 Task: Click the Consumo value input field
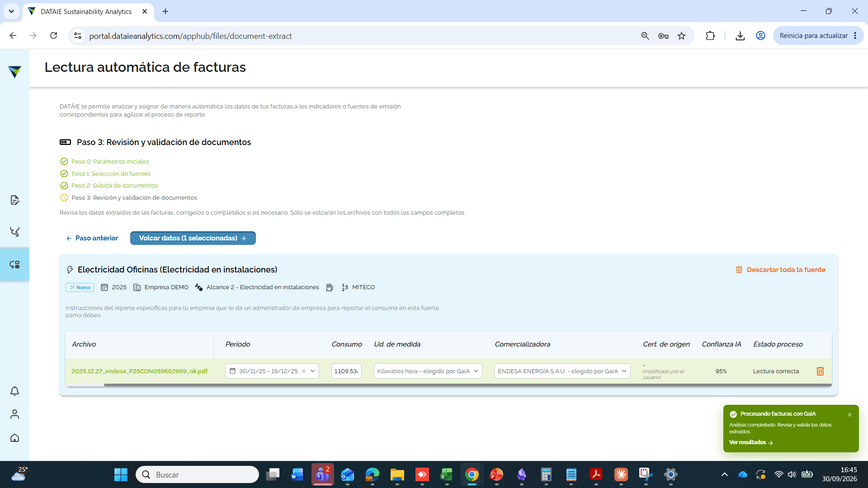pyautogui.click(x=346, y=371)
